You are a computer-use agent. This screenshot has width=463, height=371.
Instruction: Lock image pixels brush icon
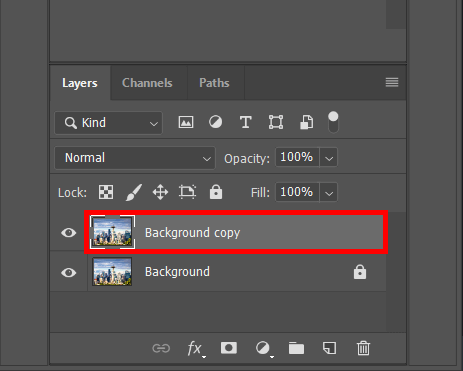[x=134, y=192]
